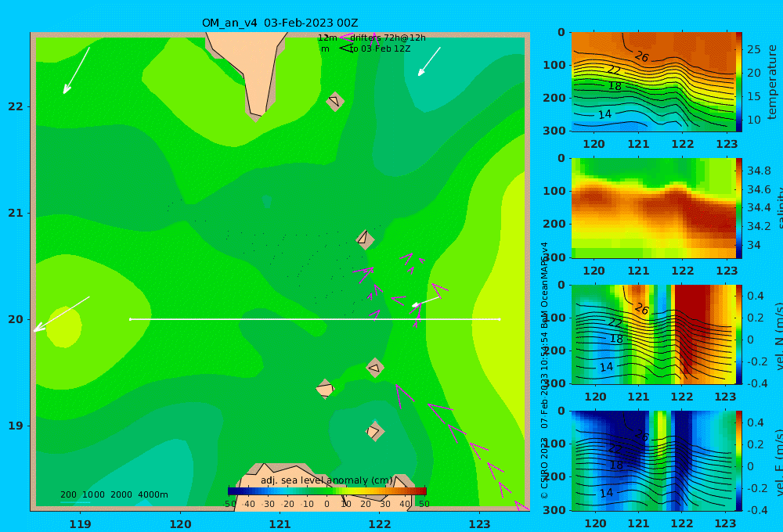Click the longitude 121 label on main map axis
This screenshot has width=783, height=532.
point(280,524)
